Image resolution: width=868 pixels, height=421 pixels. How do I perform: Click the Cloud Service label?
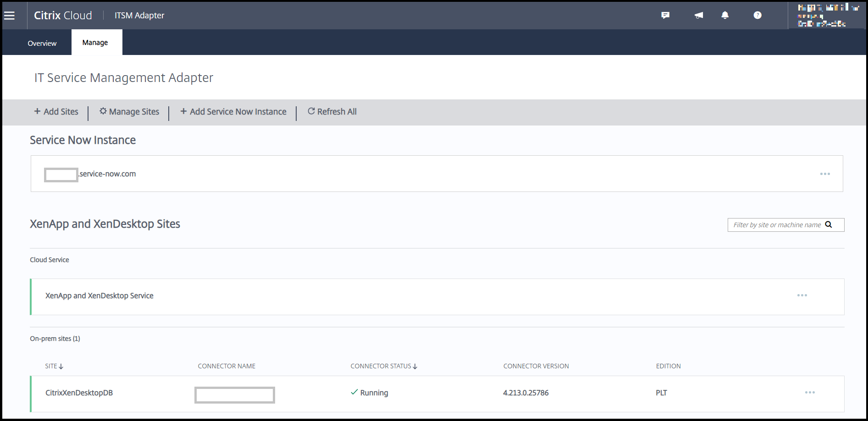tap(50, 260)
